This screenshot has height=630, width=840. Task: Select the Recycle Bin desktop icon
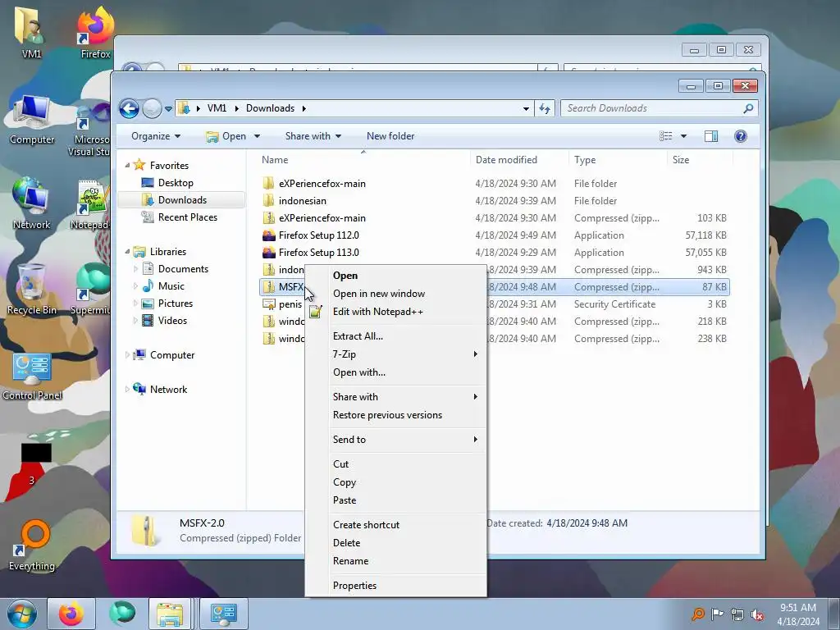coord(31,290)
